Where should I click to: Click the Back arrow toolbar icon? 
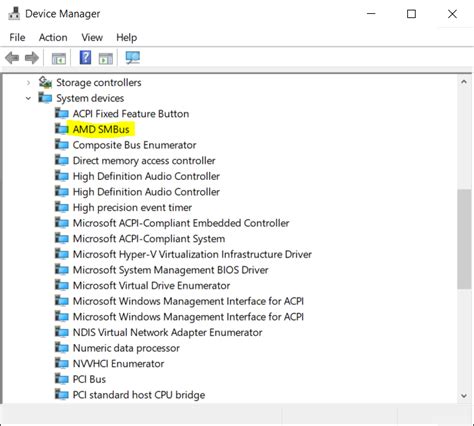[x=12, y=58]
